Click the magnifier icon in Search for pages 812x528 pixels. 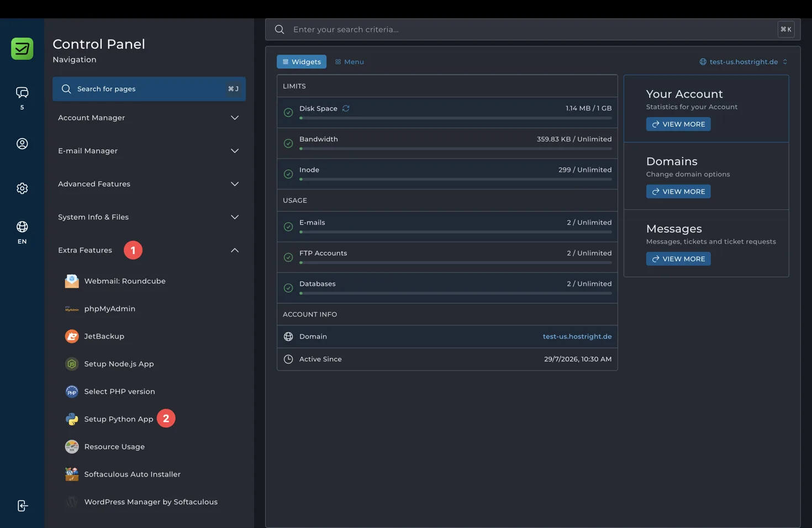(x=66, y=89)
